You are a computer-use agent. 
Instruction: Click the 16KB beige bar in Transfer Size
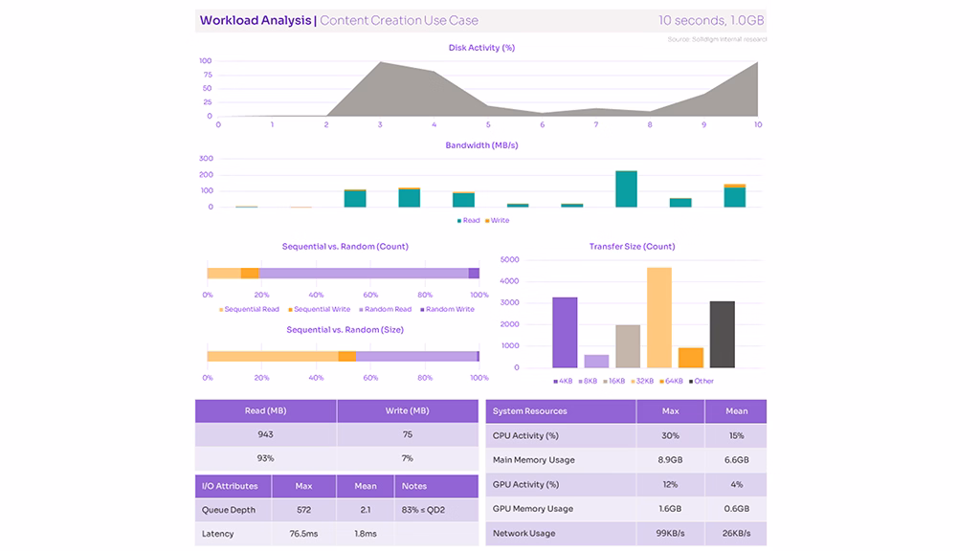(x=628, y=346)
